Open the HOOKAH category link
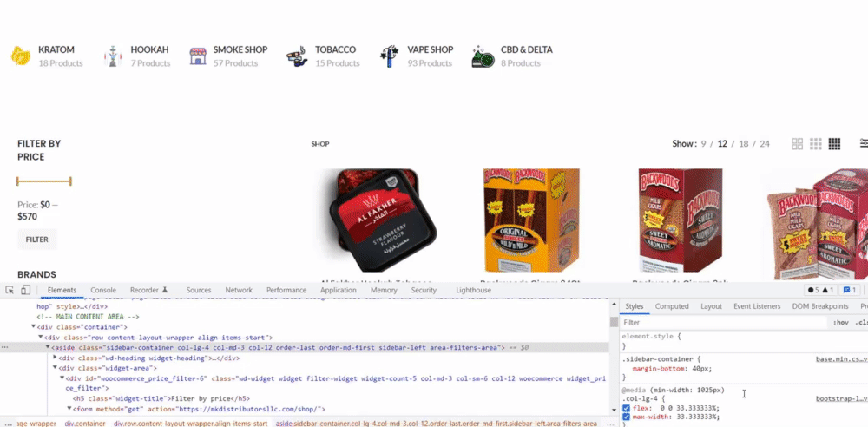Screen dimensions: 868x427 click(x=149, y=49)
